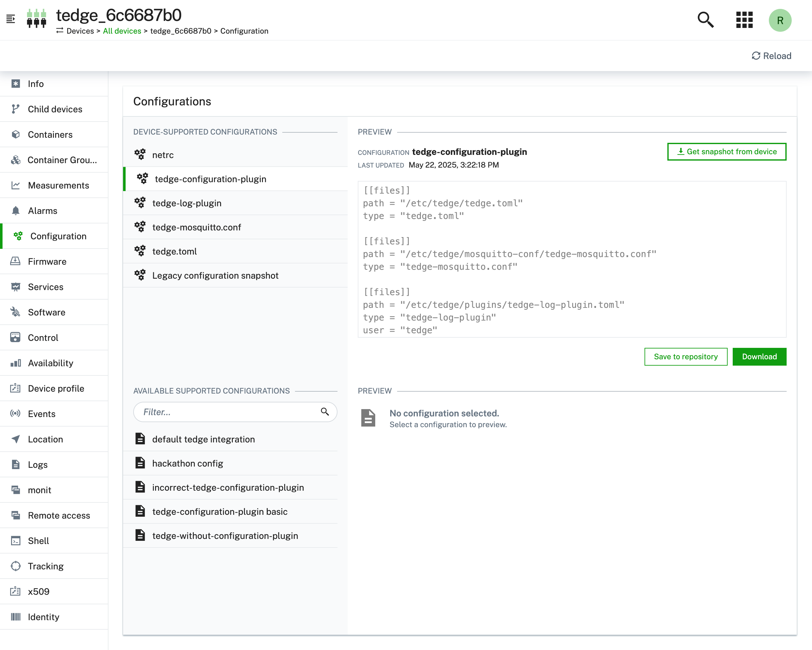Open the Child devices tab
The image size is (812, 650).
click(54, 109)
